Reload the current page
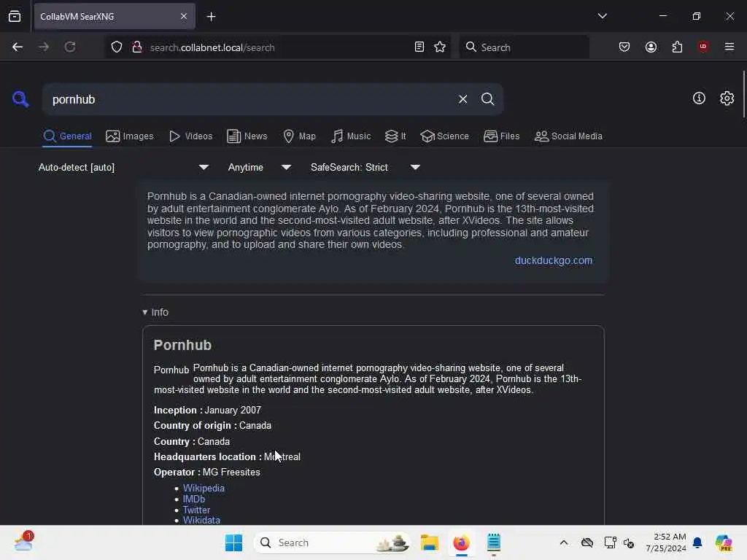 [70, 47]
